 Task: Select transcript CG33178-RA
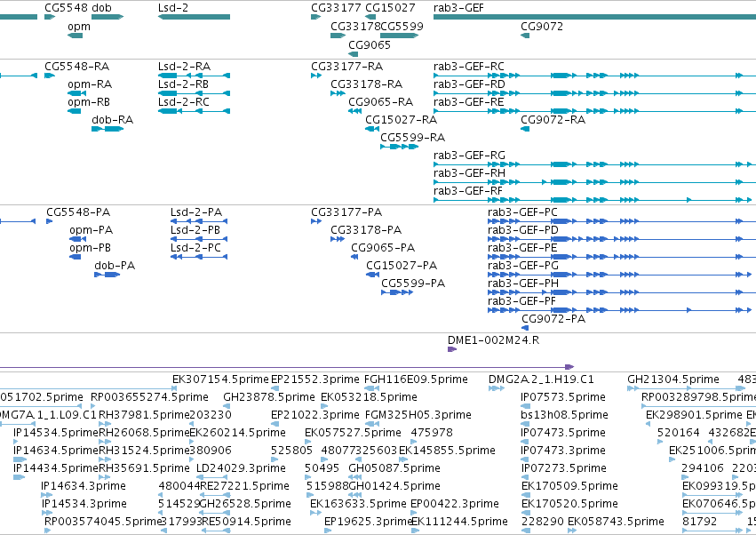tap(366, 84)
